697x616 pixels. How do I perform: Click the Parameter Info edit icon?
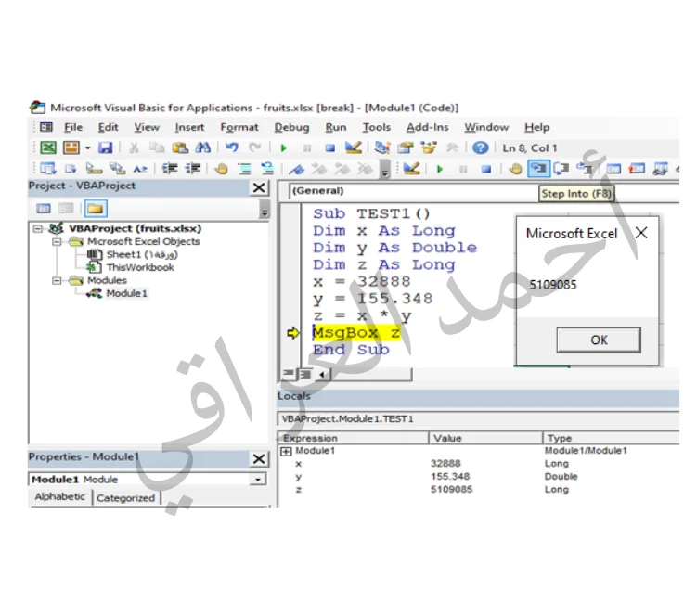coord(117,169)
